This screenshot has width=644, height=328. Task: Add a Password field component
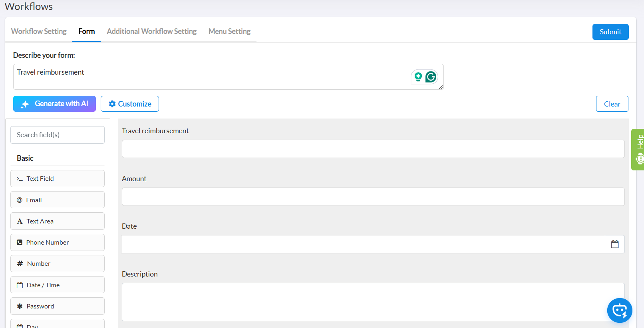coord(58,306)
